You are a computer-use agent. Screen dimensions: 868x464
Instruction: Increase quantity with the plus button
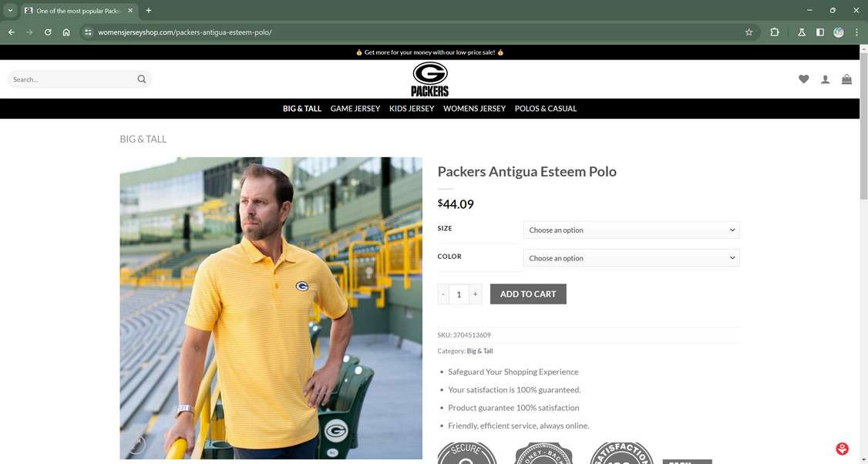point(475,294)
